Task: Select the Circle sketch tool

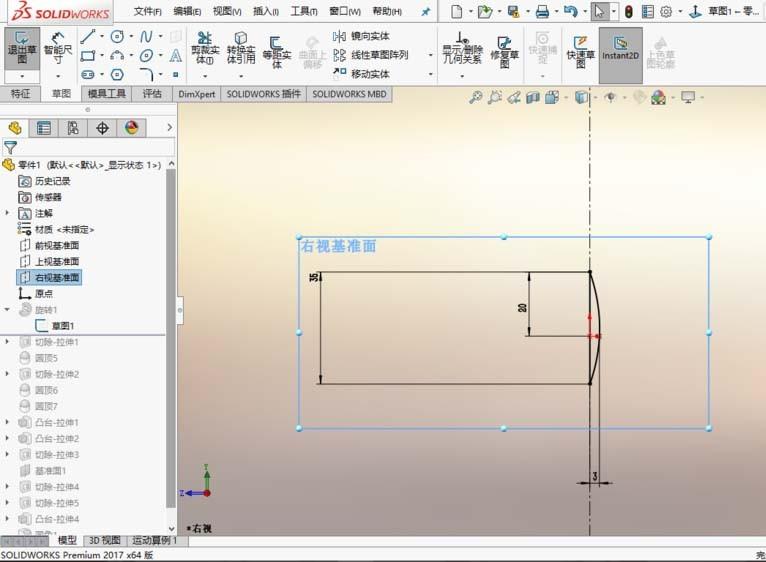Action: coord(117,36)
